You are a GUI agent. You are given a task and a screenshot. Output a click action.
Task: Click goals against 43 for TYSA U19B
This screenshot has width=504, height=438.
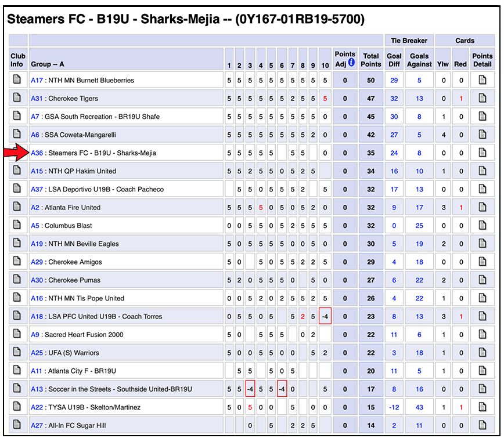pos(419,407)
